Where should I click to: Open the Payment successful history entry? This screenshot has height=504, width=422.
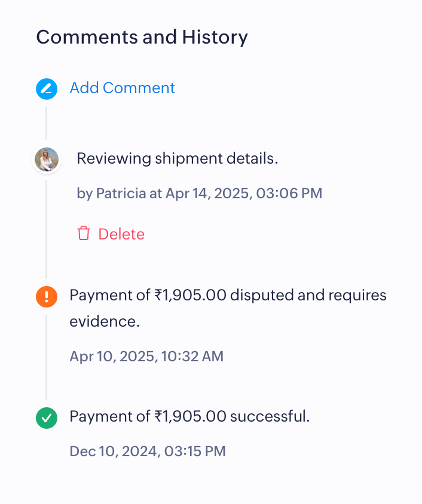tap(189, 416)
